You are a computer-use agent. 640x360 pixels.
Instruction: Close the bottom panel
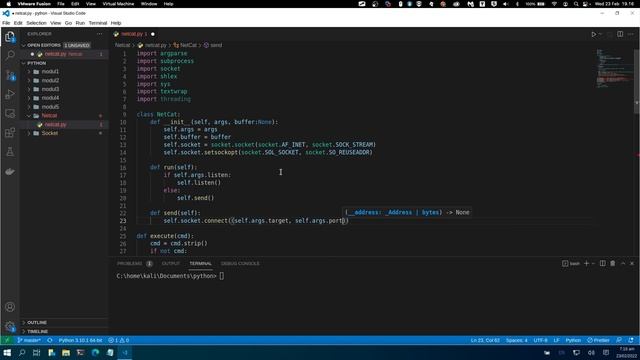[632, 264]
